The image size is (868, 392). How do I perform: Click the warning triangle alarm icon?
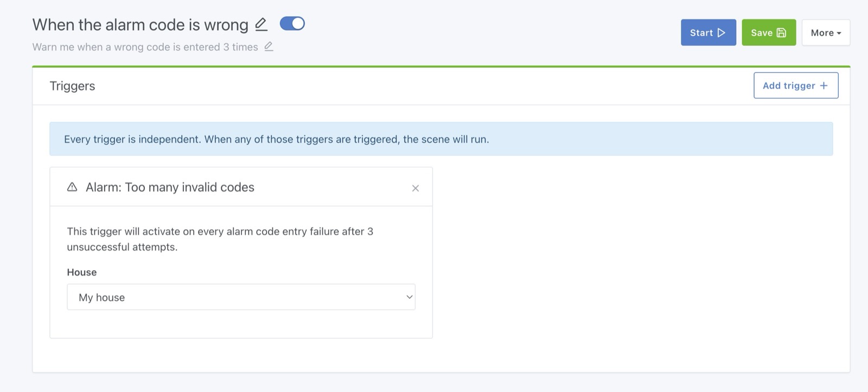coord(72,187)
